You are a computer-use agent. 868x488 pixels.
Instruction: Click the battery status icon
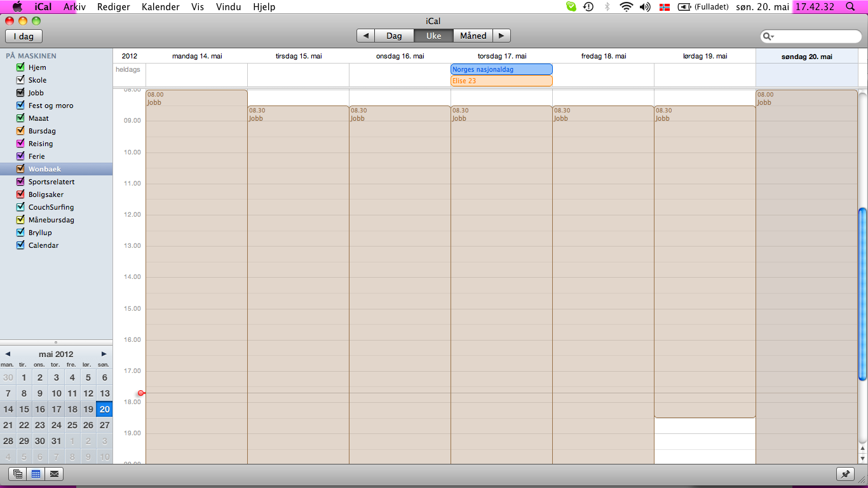point(684,7)
